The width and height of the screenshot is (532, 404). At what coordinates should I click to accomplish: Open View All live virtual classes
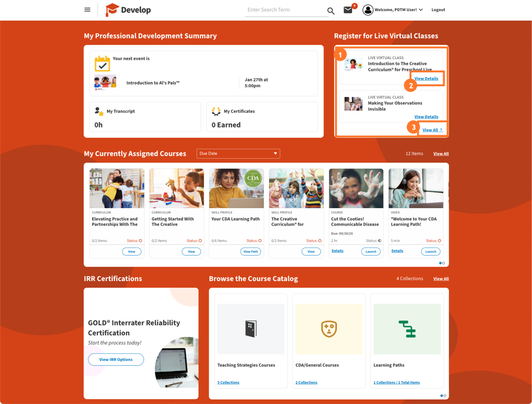pyautogui.click(x=432, y=130)
